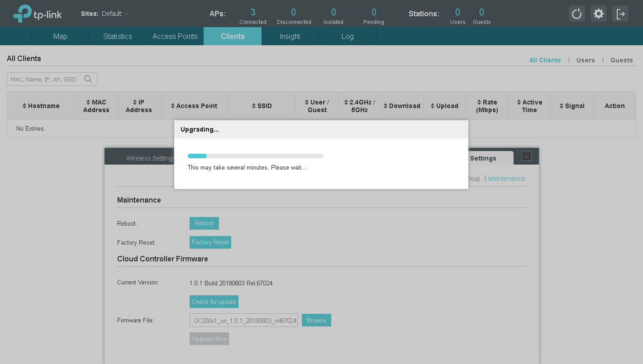The width and height of the screenshot is (643, 364).
Task: Sort by Signal column
Action: tap(572, 106)
